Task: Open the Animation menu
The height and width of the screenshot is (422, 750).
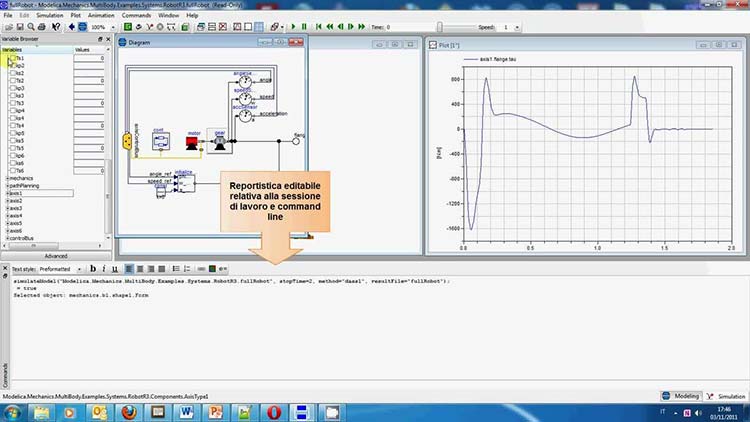Action: tap(103, 17)
